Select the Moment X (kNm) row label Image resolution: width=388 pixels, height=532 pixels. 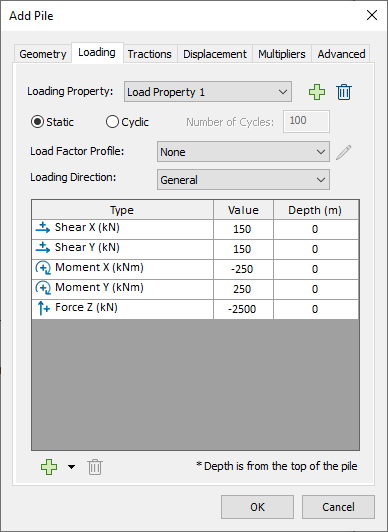[x=99, y=267]
